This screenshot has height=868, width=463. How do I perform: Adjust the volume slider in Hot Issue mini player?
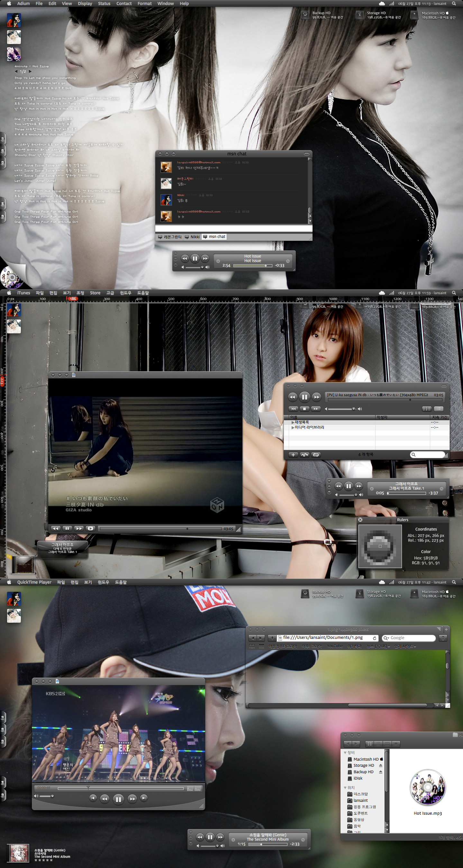coord(195,267)
